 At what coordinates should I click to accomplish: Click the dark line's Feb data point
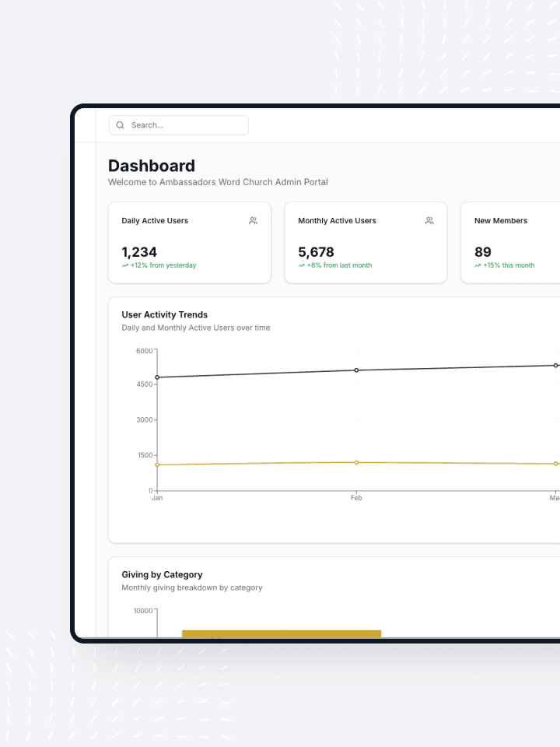coord(356,370)
